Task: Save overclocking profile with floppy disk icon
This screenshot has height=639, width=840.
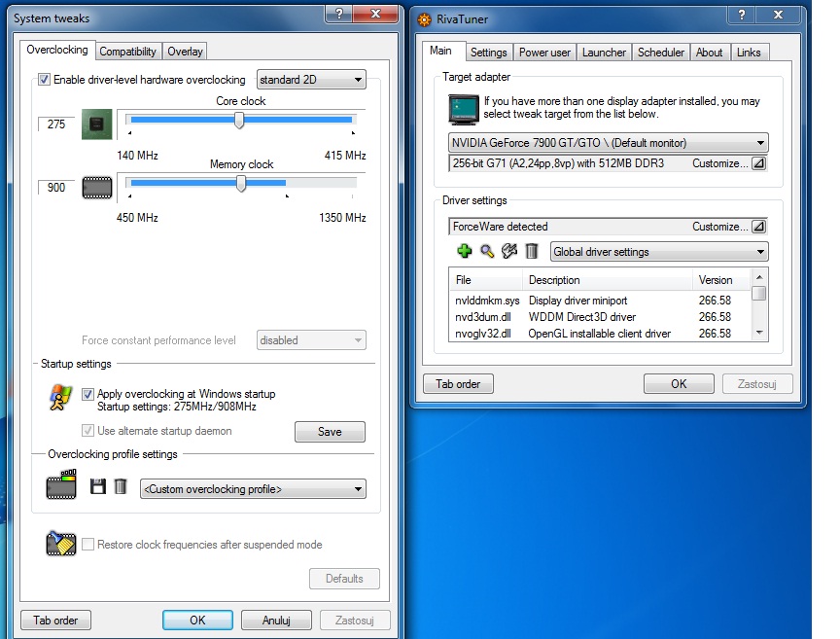Action: coord(97,486)
